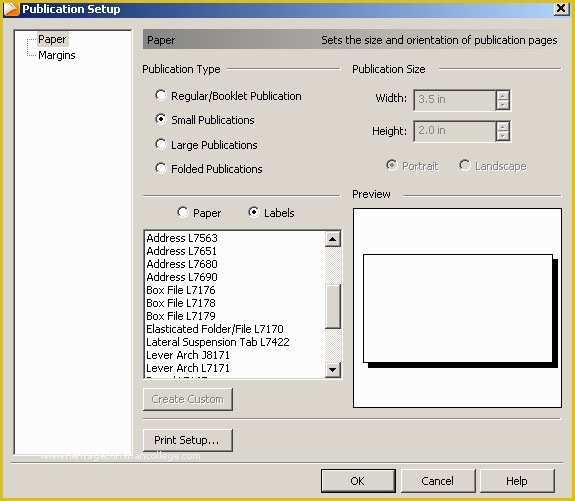Viewport: 575px width, 501px height.
Task: Click the Width input field
Action: click(454, 100)
